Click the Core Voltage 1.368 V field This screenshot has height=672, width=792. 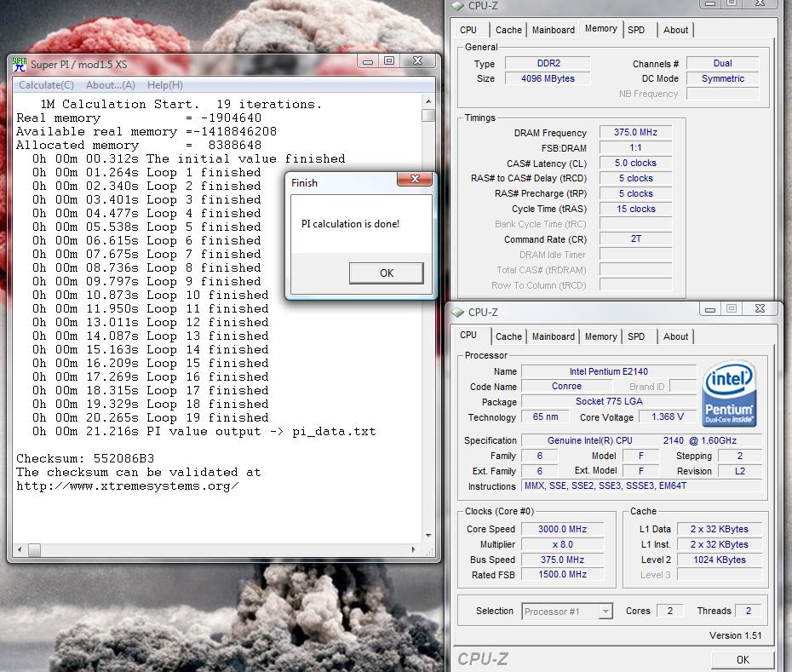pyautogui.click(x=668, y=416)
